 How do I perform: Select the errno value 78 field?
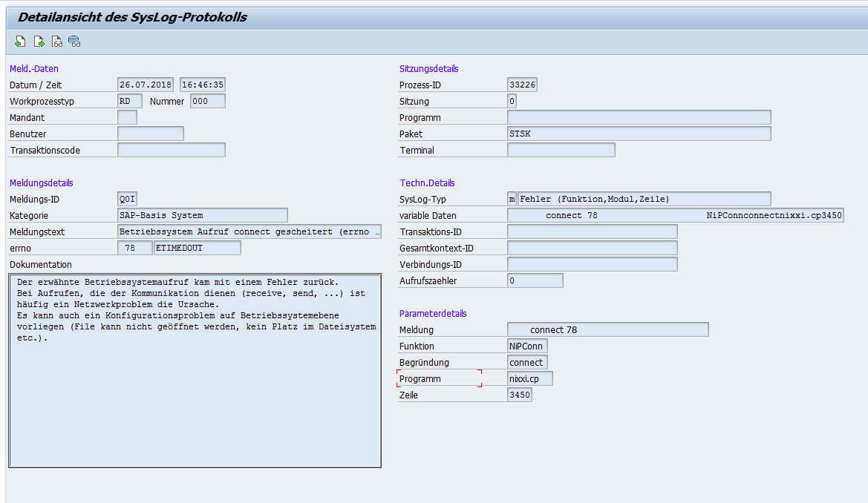[x=135, y=248]
